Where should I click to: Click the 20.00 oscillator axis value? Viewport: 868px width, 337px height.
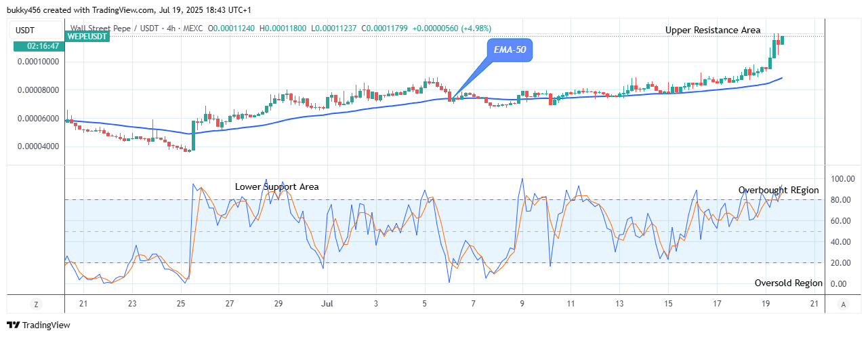pyautogui.click(x=842, y=263)
